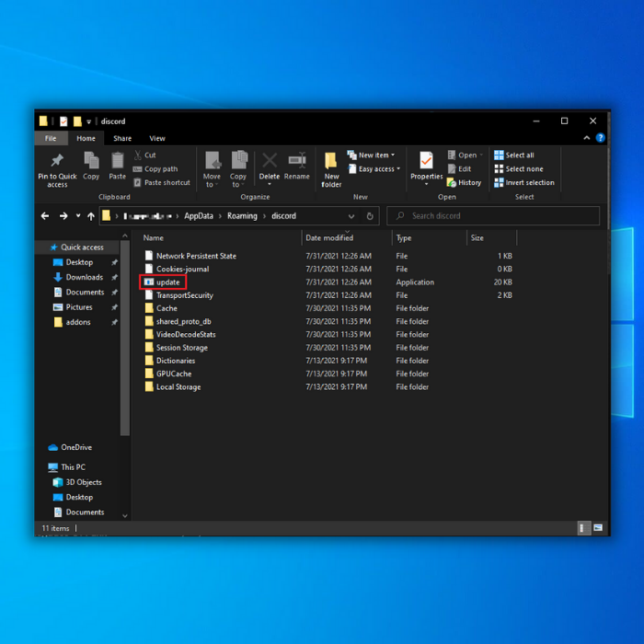Open the Easy access dropdown
Screen dimensions: 644x644
click(x=374, y=168)
